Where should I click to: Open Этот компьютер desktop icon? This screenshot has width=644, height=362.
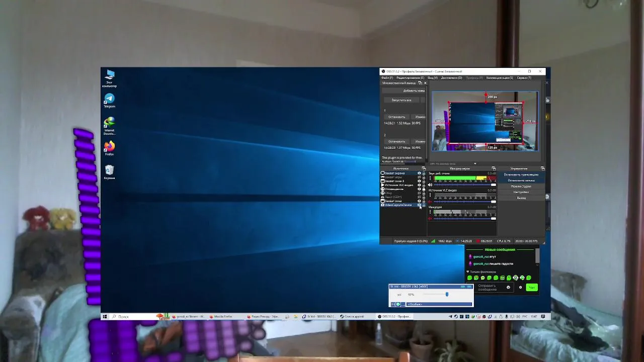click(109, 78)
